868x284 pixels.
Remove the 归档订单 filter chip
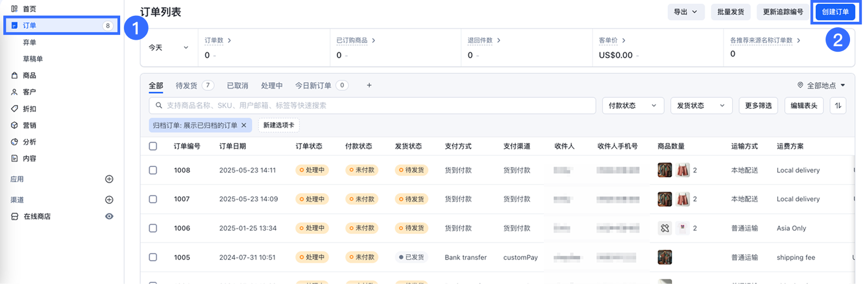(244, 125)
